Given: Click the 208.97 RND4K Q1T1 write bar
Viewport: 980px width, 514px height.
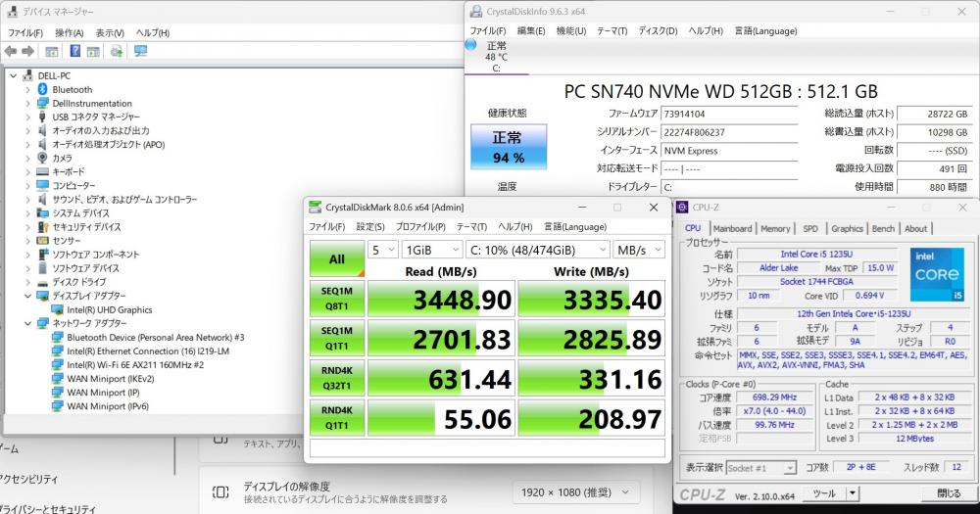Looking at the screenshot, I should pos(591,418).
